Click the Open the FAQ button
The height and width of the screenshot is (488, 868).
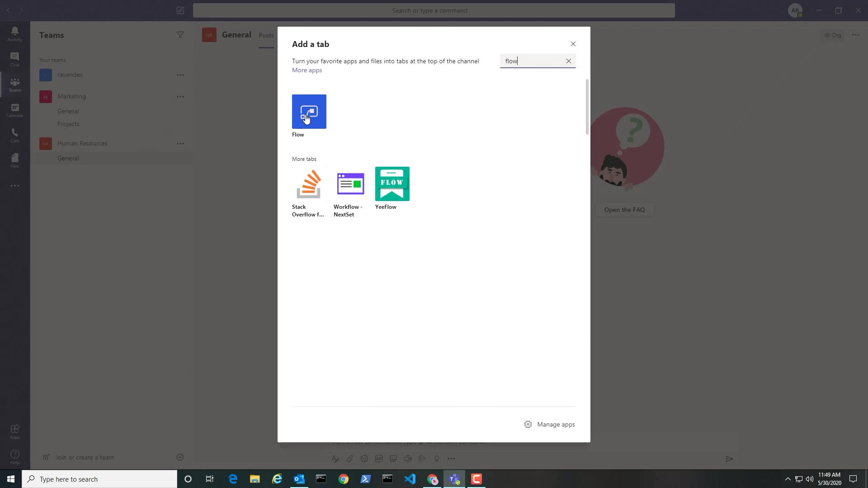coord(624,210)
